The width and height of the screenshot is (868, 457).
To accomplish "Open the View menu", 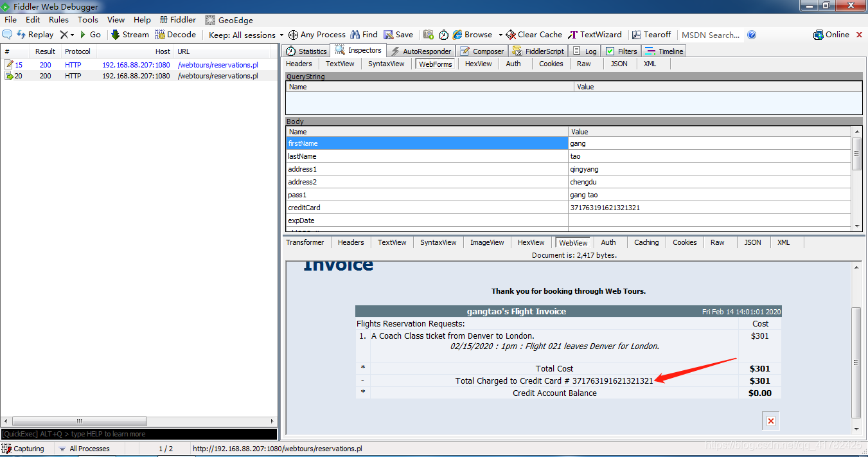I will (x=116, y=20).
